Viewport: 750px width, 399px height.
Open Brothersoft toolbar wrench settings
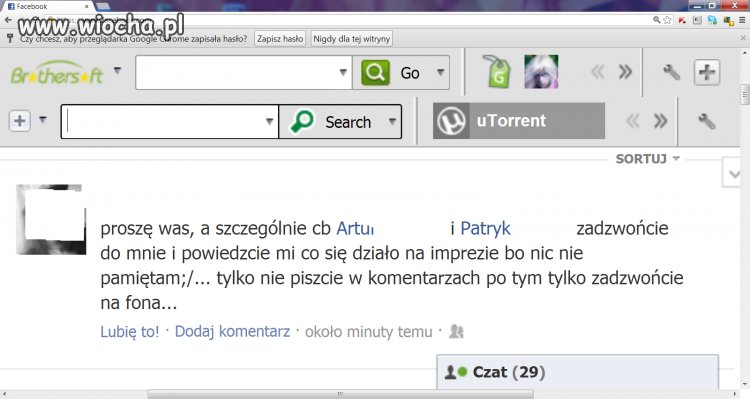point(672,72)
